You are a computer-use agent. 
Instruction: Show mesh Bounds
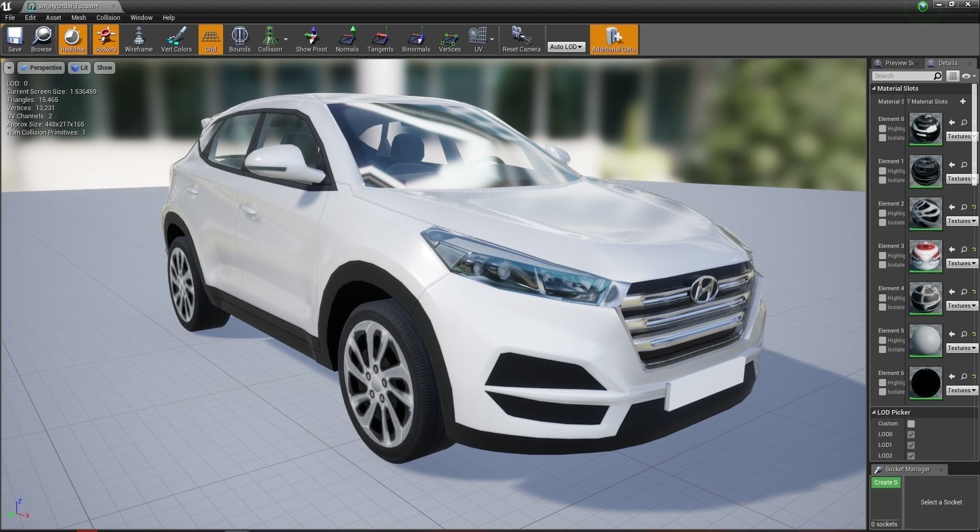tap(240, 39)
